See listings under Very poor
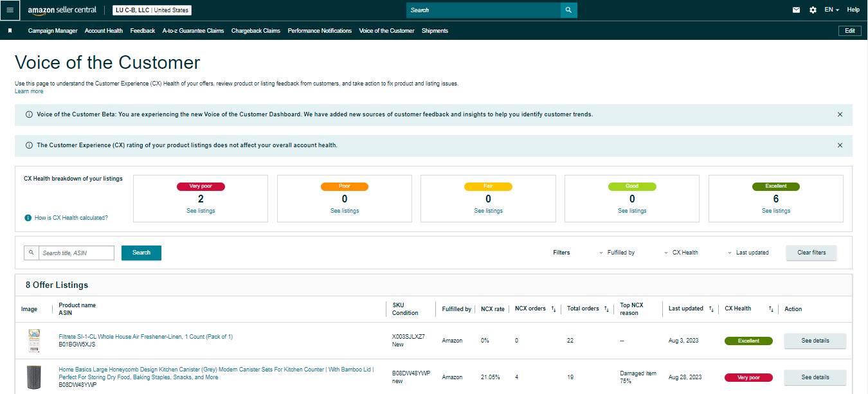Screen dimensions: 868x394 [201, 211]
